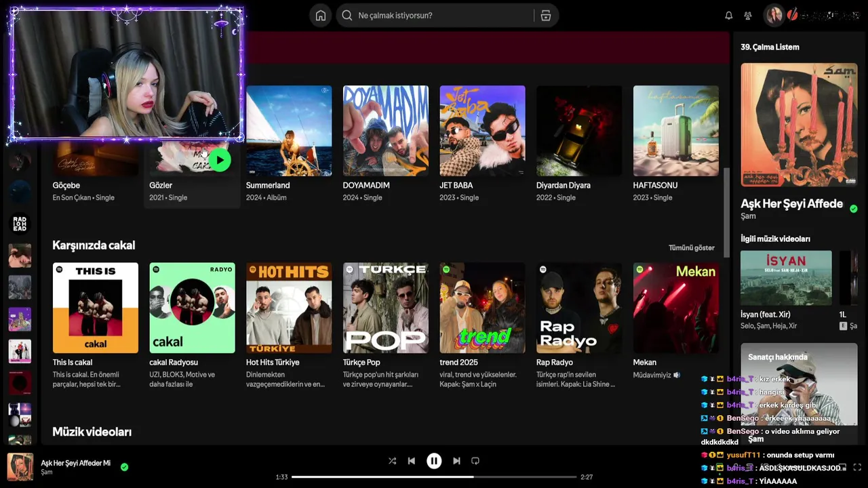Viewport: 868px width, 488px height.
Task: Click 'HAFTASONU' title text
Action: (655, 185)
